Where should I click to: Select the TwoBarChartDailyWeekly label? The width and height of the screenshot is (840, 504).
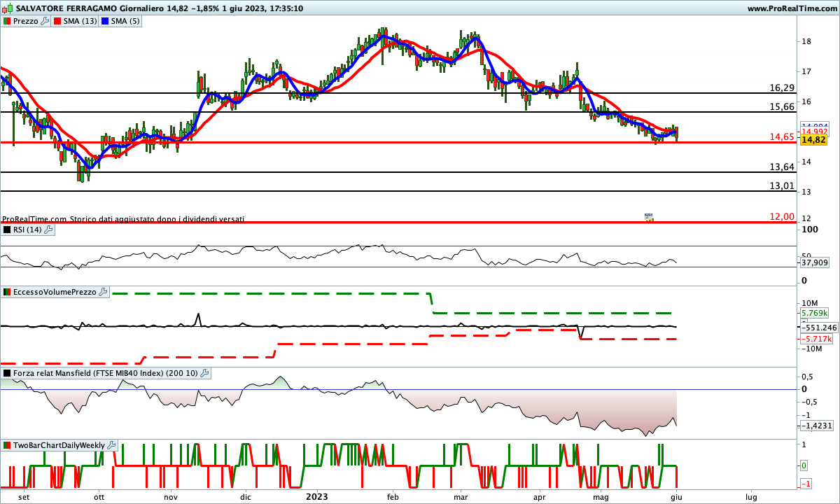pyautogui.click(x=59, y=445)
